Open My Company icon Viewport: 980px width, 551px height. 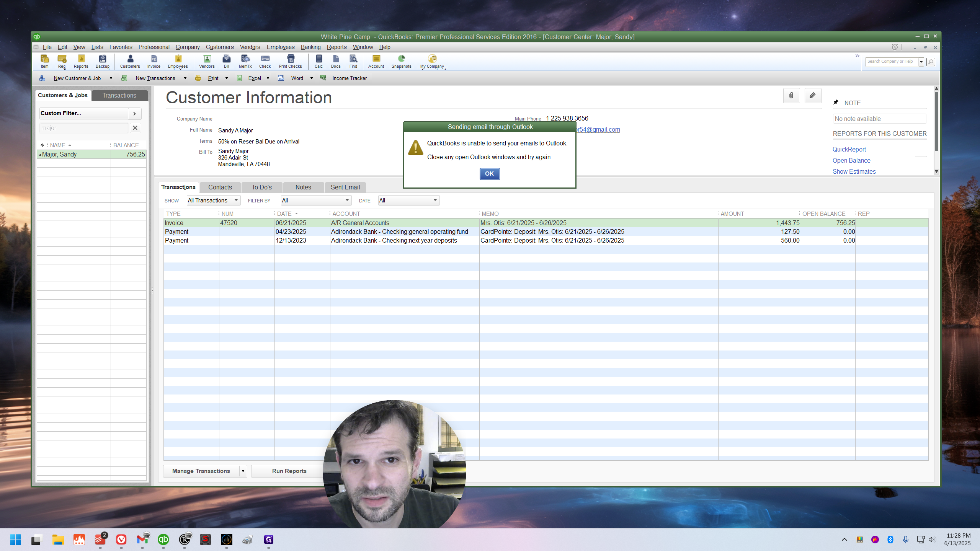pyautogui.click(x=432, y=61)
